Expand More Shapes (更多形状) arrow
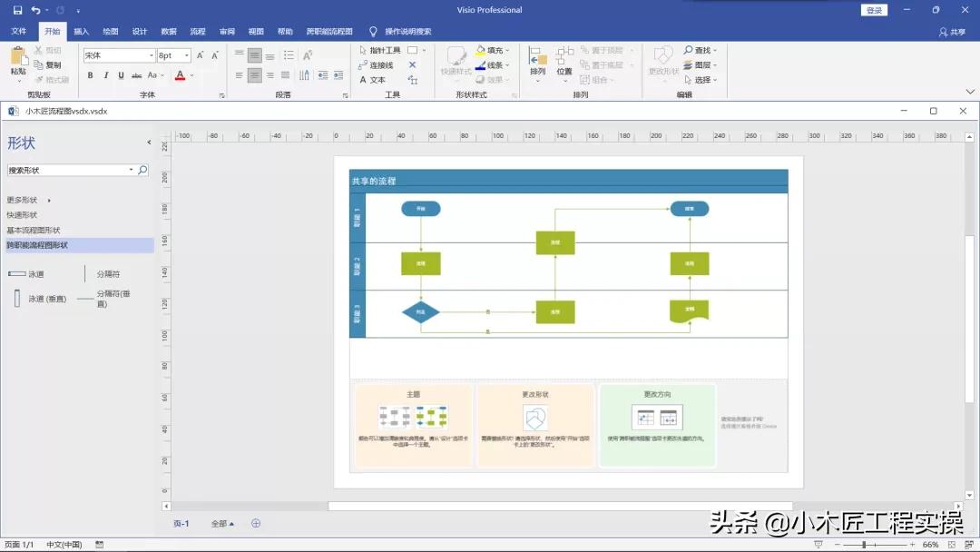 tap(49, 200)
